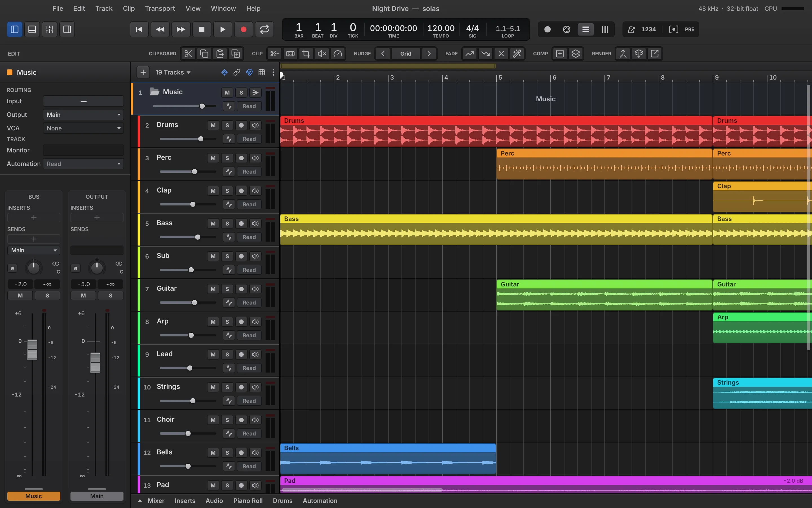Screen dimensions: 812x508
Task: Switch to the Piano Roll tab
Action: click(248, 501)
